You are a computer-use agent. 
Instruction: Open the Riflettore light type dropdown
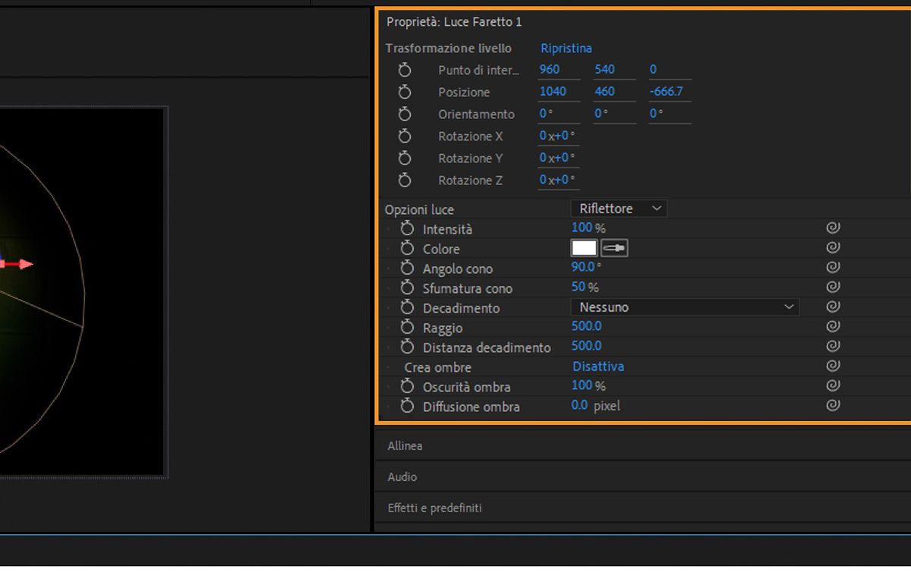[619, 208]
